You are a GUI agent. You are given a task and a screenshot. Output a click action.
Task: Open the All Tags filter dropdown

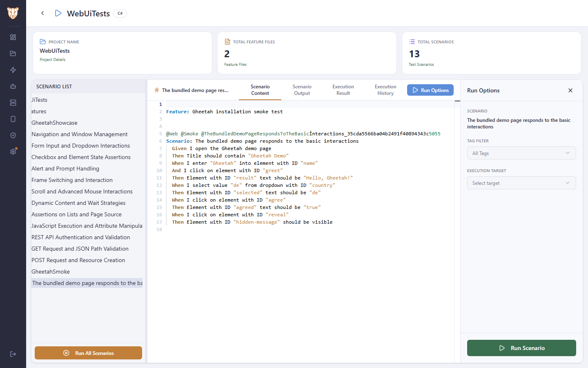[521, 153]
